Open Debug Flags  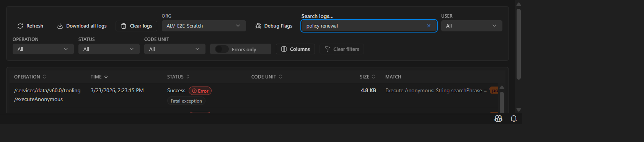[x=274, y=26]
